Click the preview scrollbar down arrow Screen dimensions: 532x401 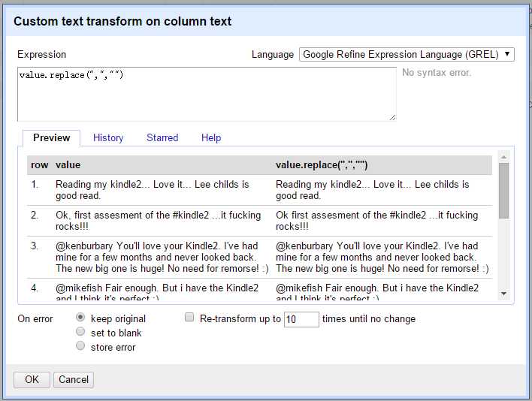pyautogui.click(x=503, y=294)
